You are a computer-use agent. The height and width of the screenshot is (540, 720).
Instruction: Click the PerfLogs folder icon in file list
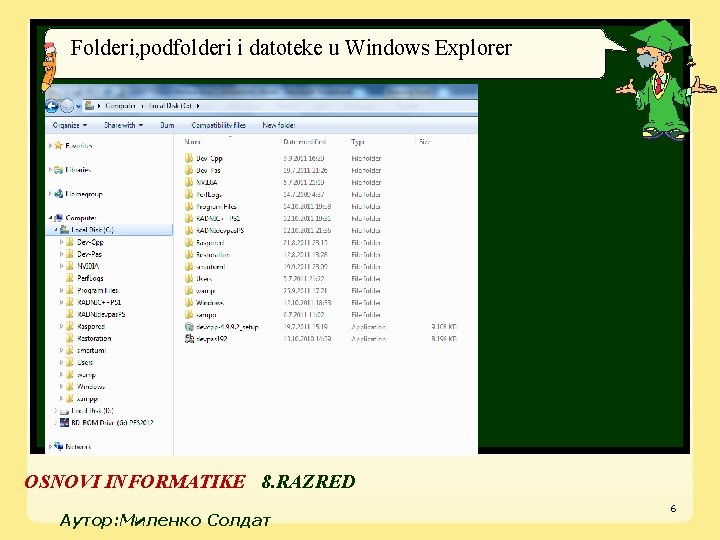(x=189, y=194)
